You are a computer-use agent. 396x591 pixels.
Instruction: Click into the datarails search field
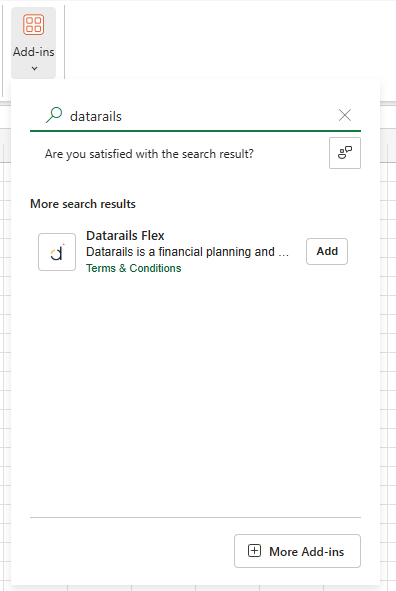point(196,116)
